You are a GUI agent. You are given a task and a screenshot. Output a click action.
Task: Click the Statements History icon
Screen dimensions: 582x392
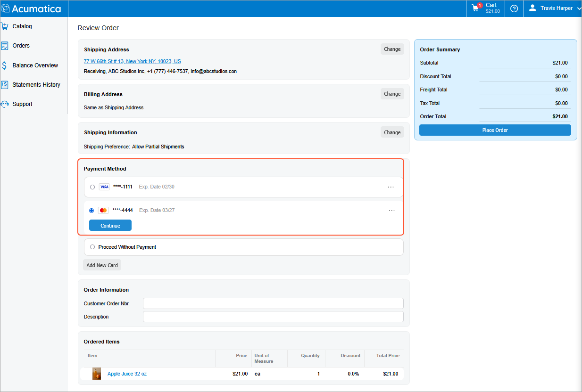[x=5, y=85]
